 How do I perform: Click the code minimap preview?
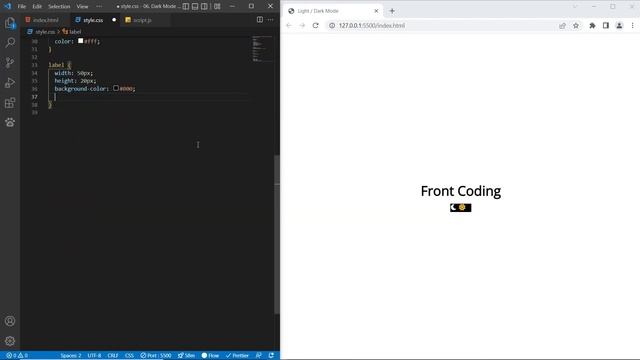pyautogui.click(x=262, y=49)
